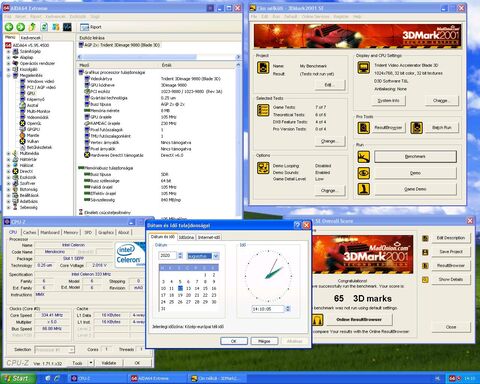The image size is (480, 384).
Task: Switch to the Mainboard tab in CPU-Z
Action: [50, 232]
